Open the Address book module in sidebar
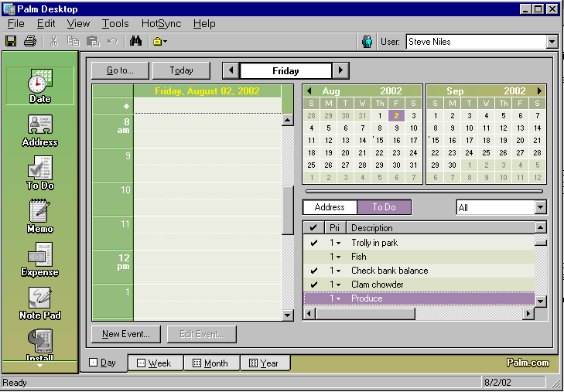Image resolution: width=564 pixels, height=392 pixels. point(40,131)
